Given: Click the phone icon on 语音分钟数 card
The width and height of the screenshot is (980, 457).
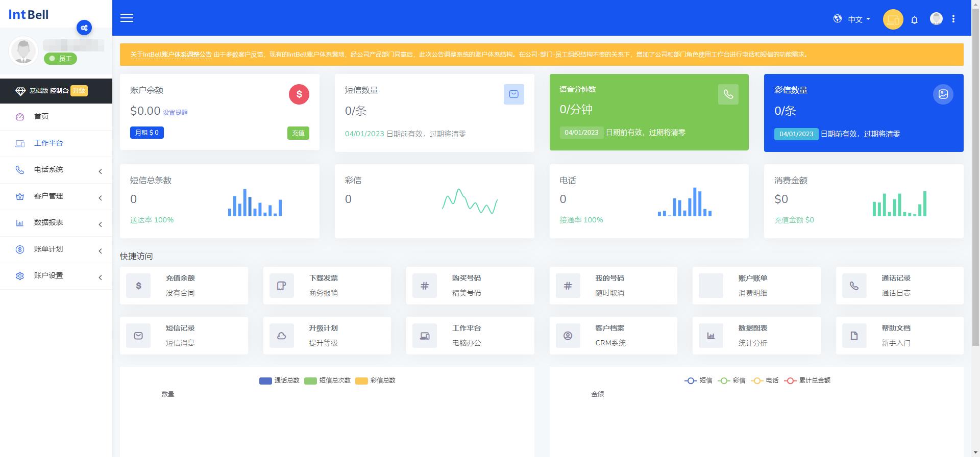Looking at the screenshot, I should (x=728, y=94).
